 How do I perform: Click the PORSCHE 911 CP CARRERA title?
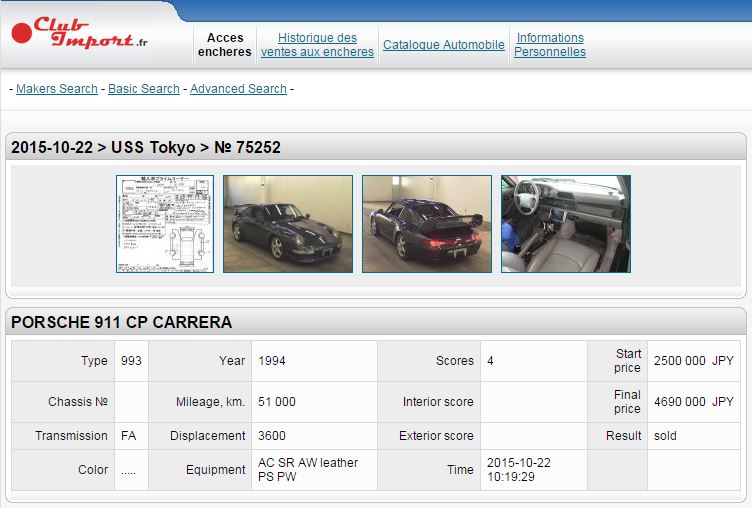click(121, 322)
